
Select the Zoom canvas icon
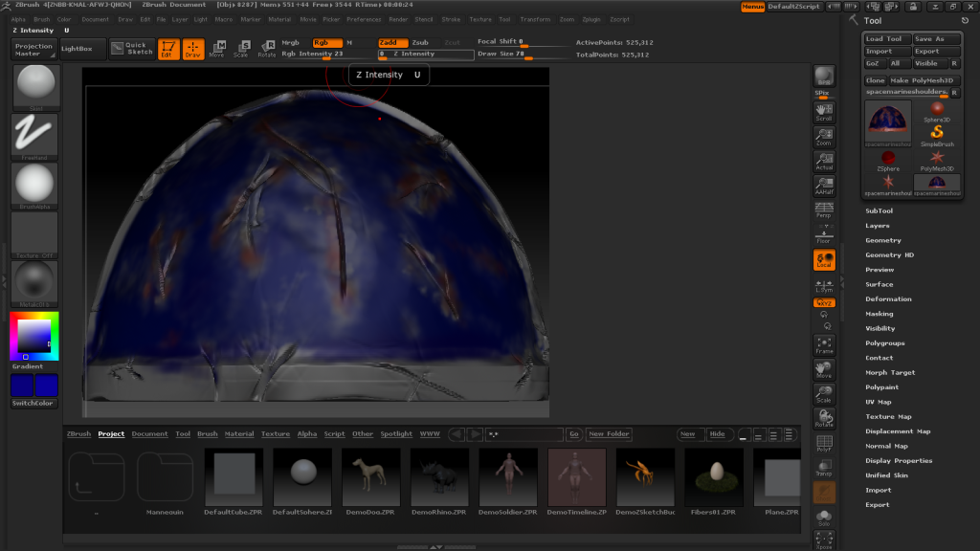point(824,137)
